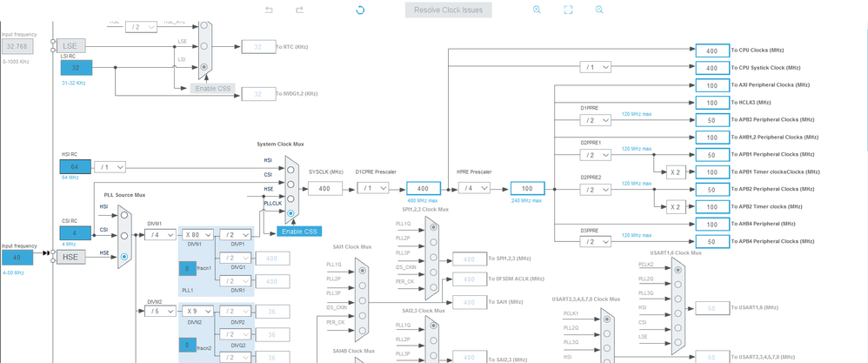Viewport: 868px width, 363px height.
Task: Select HSI in USART1,6 Clock Mux
Action: click(678, 313)
